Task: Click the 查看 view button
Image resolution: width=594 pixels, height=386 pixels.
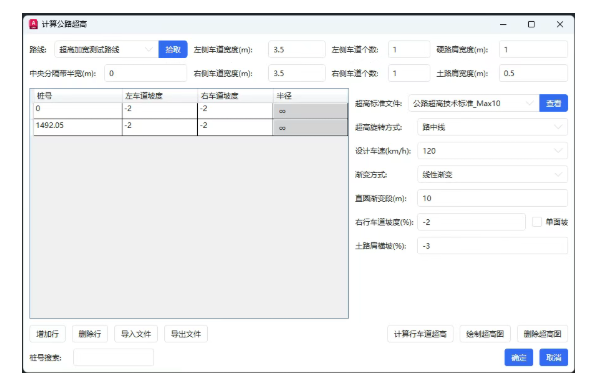Action: [553, 103]
